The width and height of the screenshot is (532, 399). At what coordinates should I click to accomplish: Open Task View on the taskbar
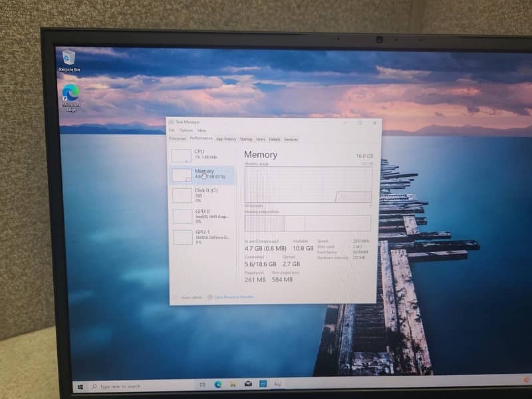(202, 385)
